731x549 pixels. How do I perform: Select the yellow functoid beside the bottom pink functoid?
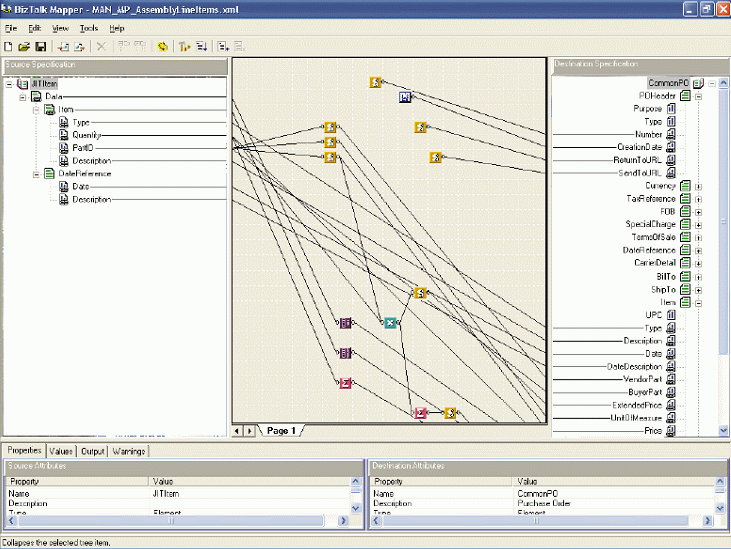point(450,413)
